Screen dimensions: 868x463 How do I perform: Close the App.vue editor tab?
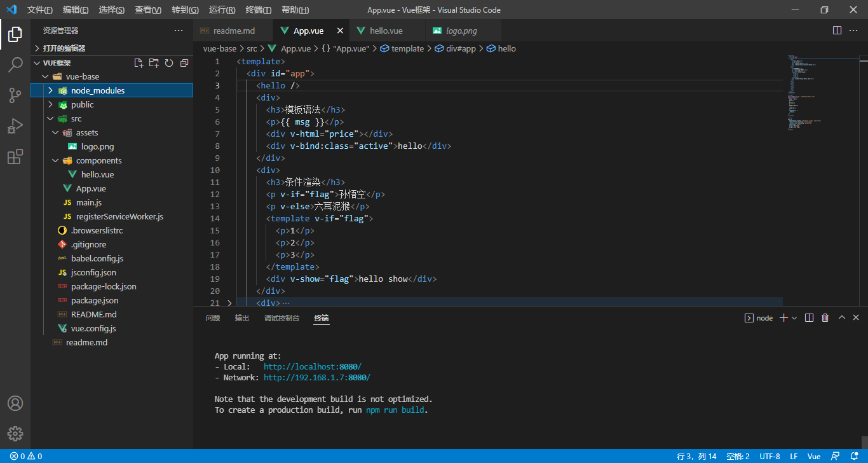tap(340, 31)
